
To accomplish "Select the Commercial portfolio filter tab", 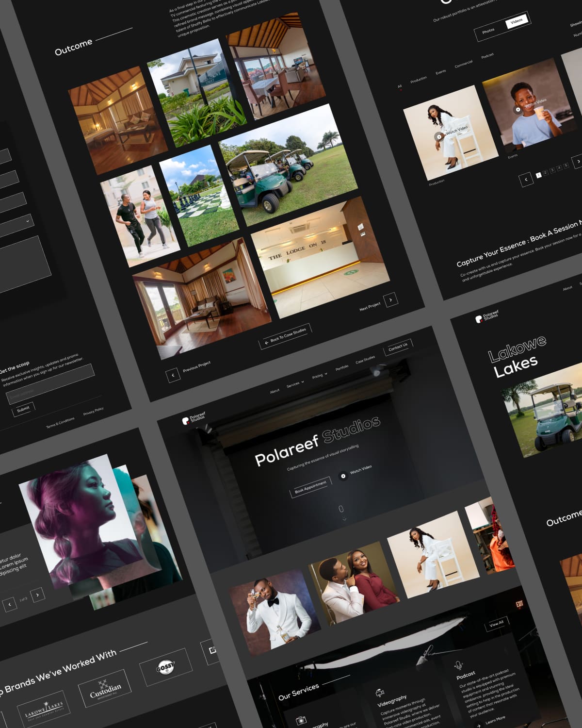I will 464,64.
